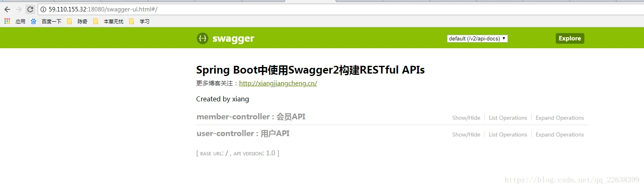Screen dimensions: 644x188
Task: List Operations for member-controller
Action: (x=508, y=118)
